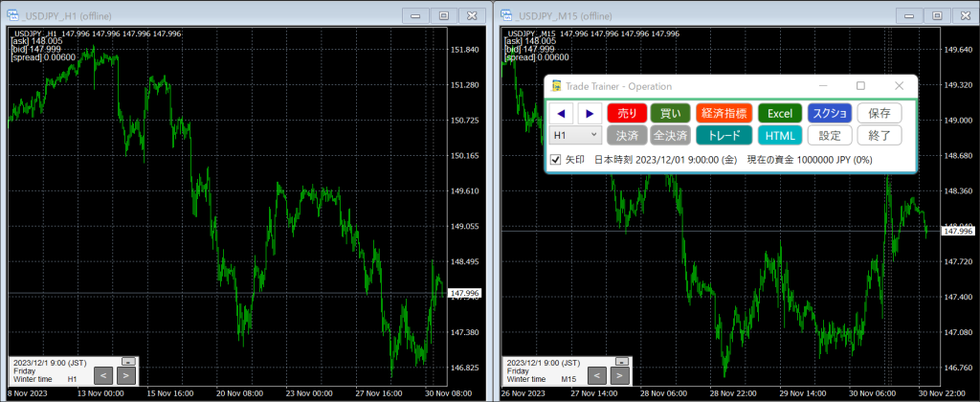
Task: Export results with the Excel button
Action: (780, 114)
